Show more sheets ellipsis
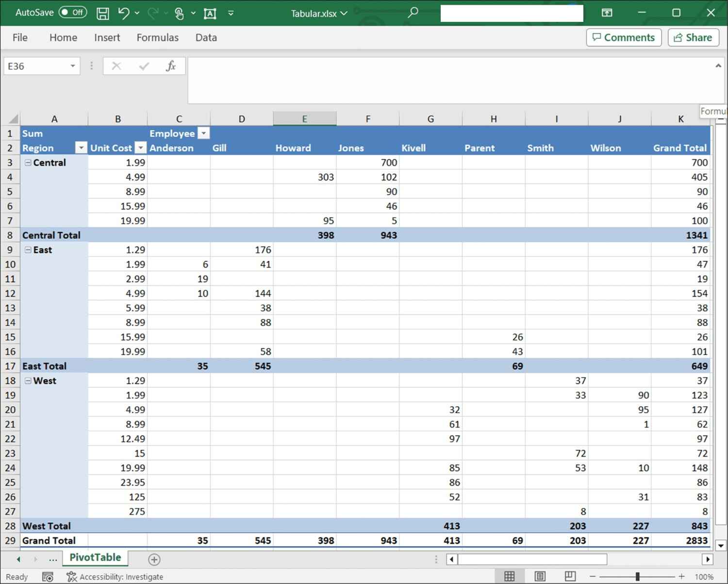The width and height of the screenshot is (728, 584). pos(53,559)
